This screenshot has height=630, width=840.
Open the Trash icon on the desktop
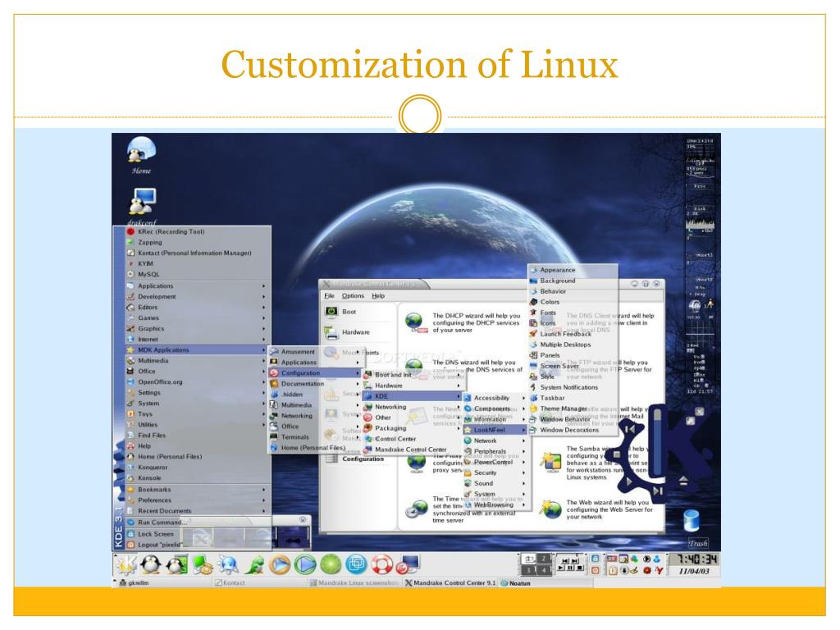pos(691,521)
